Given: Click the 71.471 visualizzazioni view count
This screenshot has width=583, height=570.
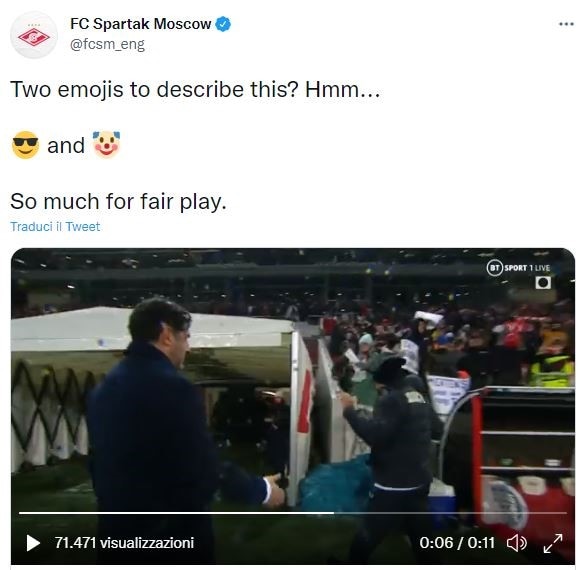Looking at the screenshot, I should pyautogui.click(x=124, y=543).
